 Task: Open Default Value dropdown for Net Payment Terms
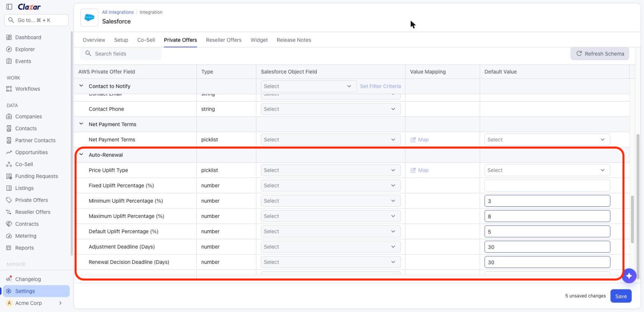tap(547, 140)
